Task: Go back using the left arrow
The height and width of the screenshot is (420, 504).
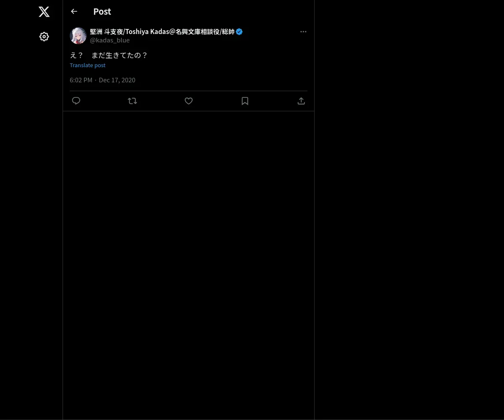Action: coord(74,11)
